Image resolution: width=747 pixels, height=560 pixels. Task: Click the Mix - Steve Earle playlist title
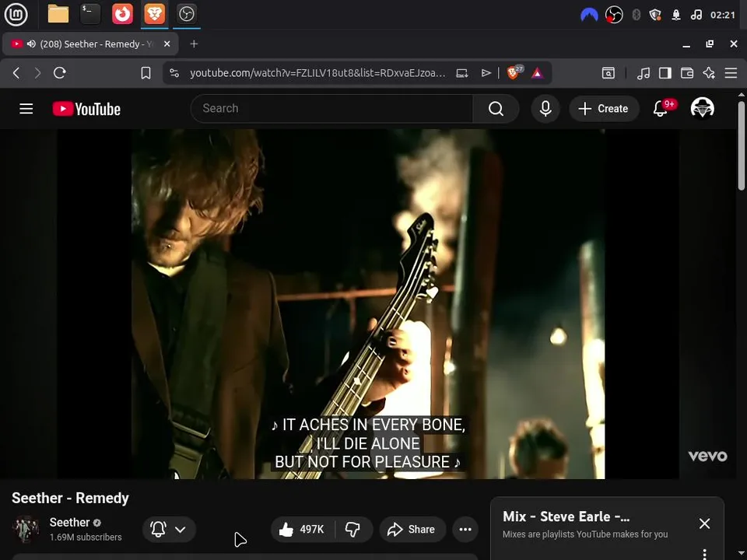pos(566,516)
